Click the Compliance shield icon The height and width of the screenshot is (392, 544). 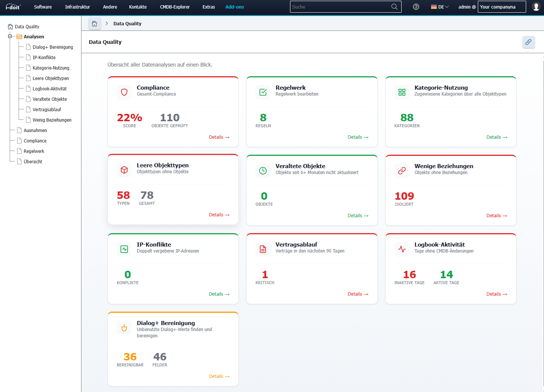click(x=124, y=92)
